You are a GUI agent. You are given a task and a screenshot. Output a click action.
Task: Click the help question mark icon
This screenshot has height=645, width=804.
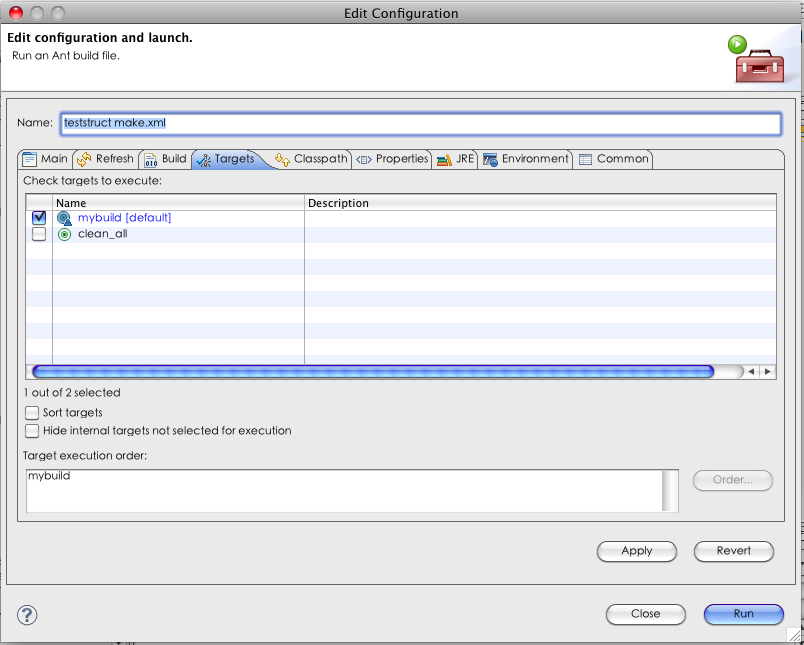27,615
